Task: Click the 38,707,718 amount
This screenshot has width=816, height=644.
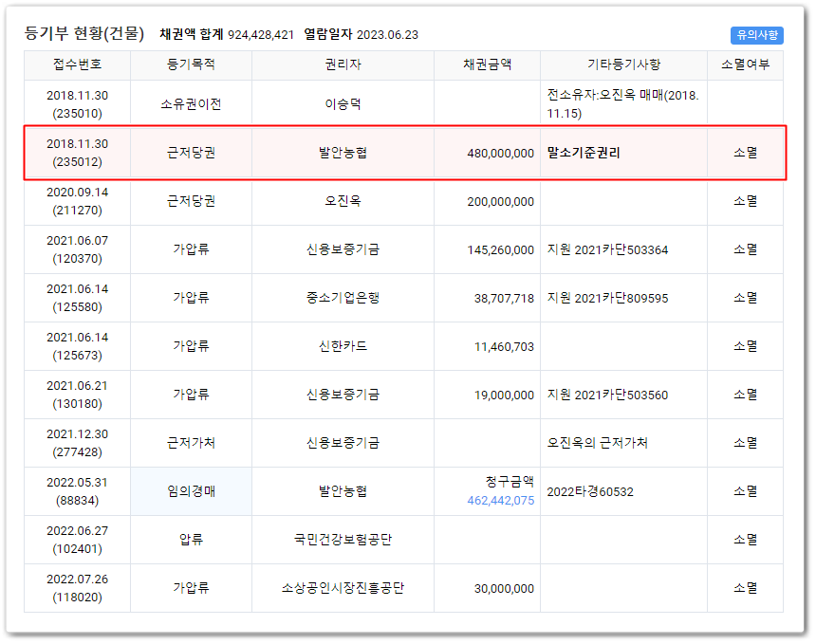Action: [x=504, y=299]
